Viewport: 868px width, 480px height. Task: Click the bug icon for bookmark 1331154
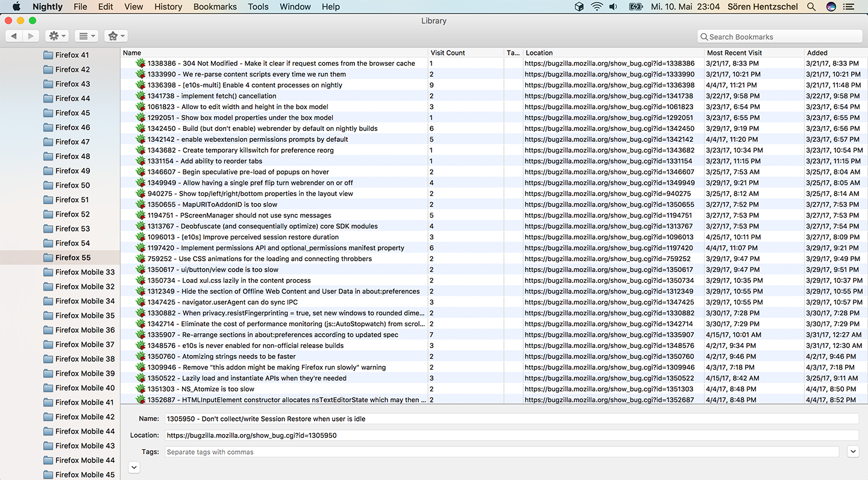140,161
